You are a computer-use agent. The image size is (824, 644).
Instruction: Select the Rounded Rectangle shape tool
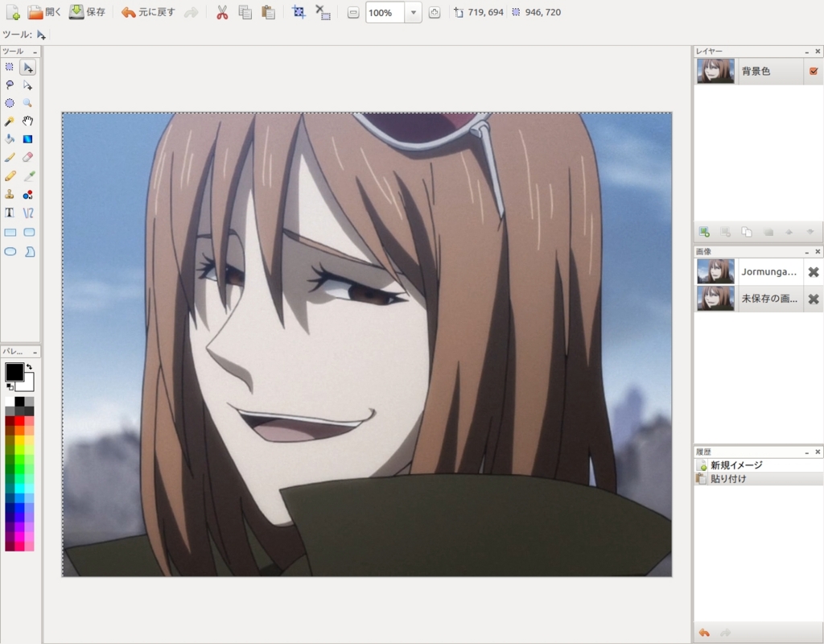tap(30, 233)
